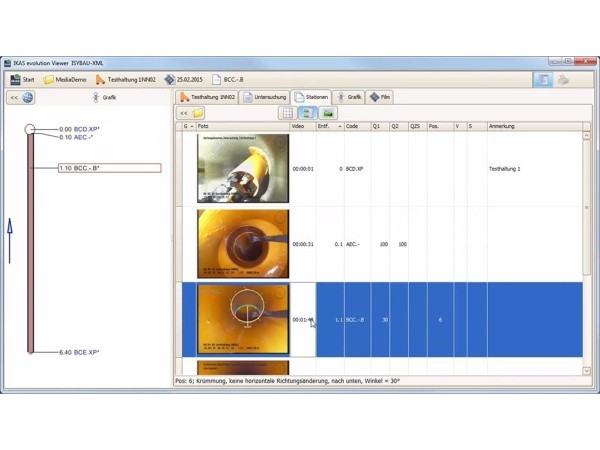
Task: Open the Film tab
Action: (x=380, y=97)
